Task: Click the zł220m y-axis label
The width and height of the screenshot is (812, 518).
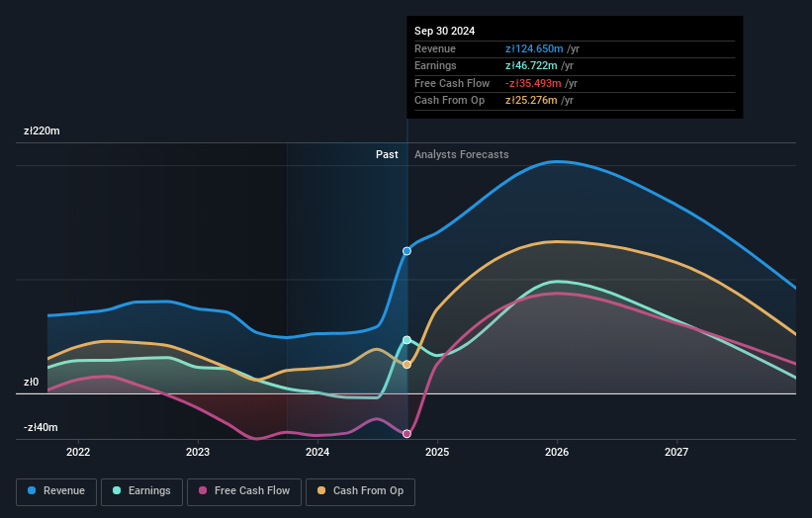Action: (42, 130)
